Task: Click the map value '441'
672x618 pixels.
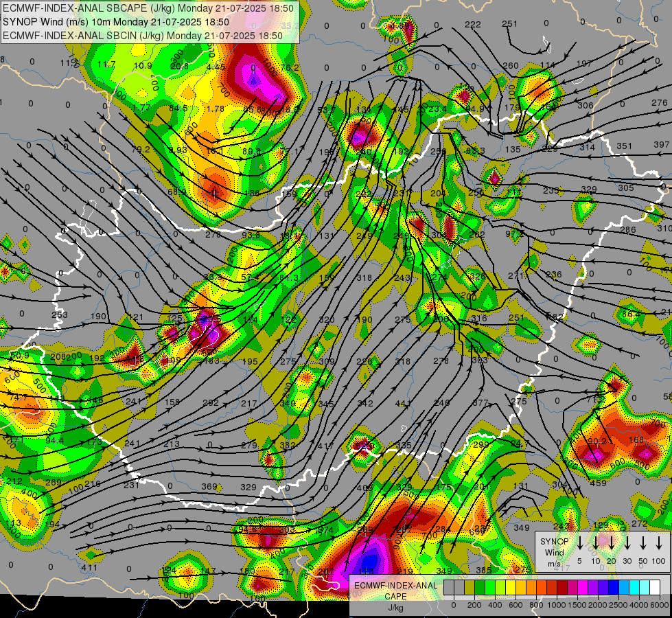Action: click(x=403, y=403)
